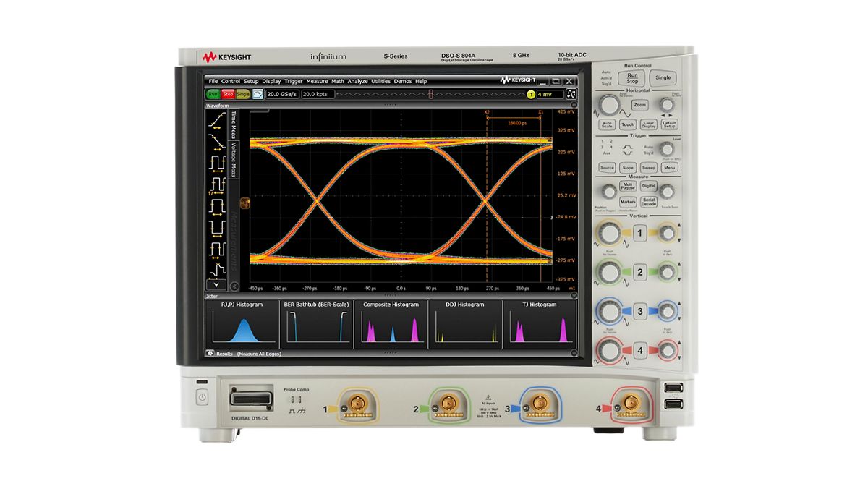
Task: Click the yellow on-screen Single button
Action: (x=243, y=94)
